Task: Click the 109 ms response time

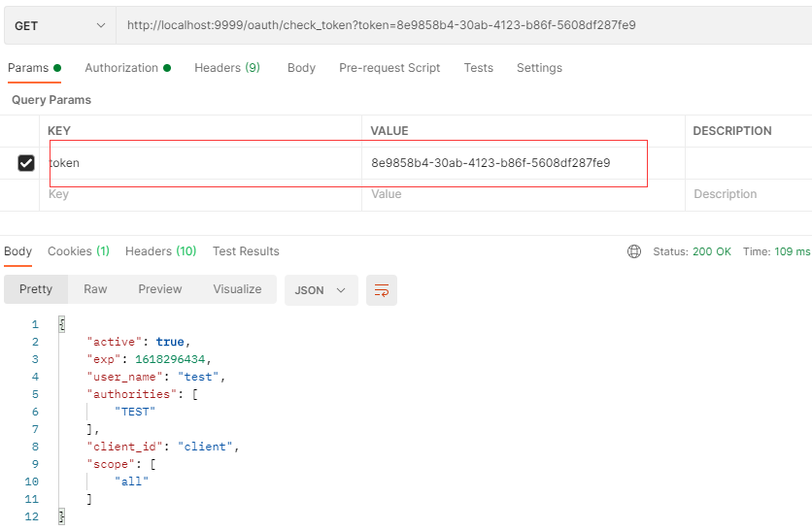Action: 792,251
